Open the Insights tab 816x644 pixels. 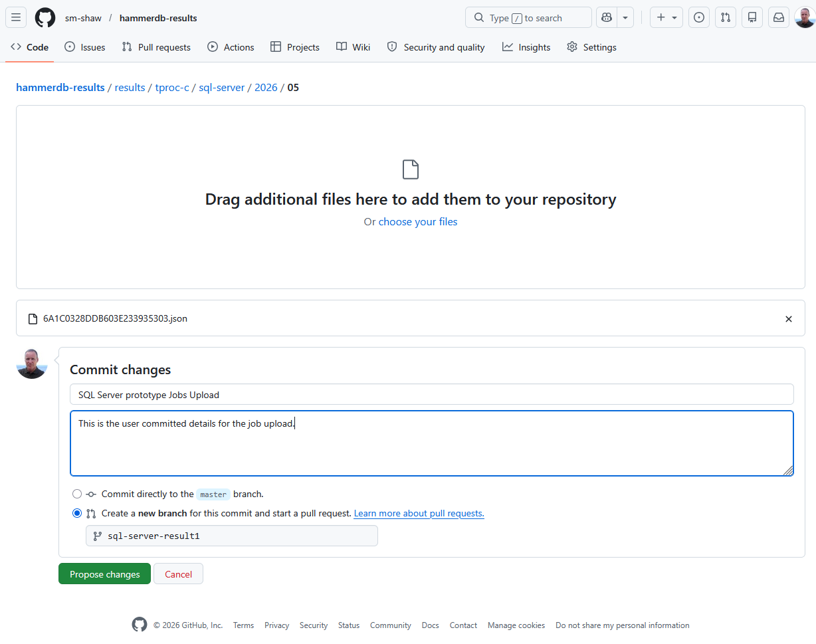click(526, 47)
